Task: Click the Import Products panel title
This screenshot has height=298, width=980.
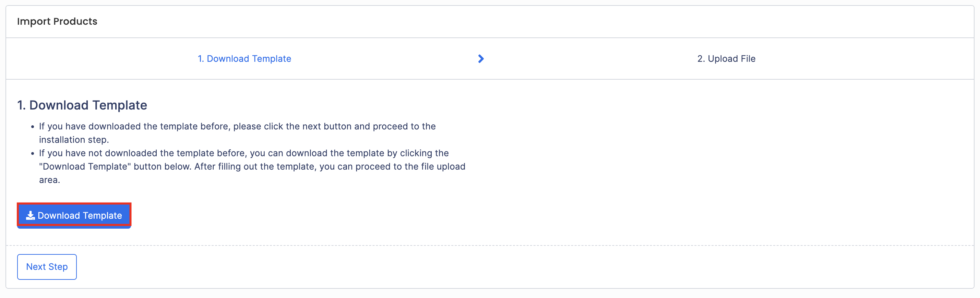Action: pyautogui.click(x=57, y=21)
